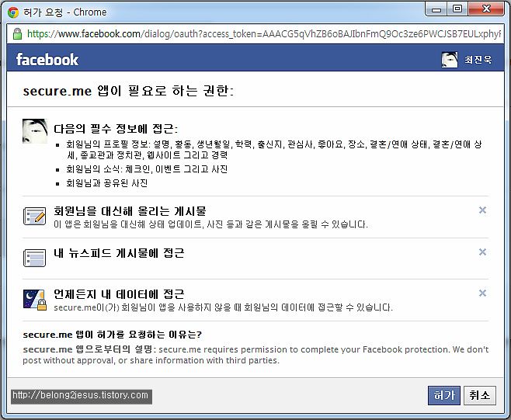This screenshot has width=511, height=420.
Task: Click the green HTTPS padlock icon
Action: pos(17,34)
